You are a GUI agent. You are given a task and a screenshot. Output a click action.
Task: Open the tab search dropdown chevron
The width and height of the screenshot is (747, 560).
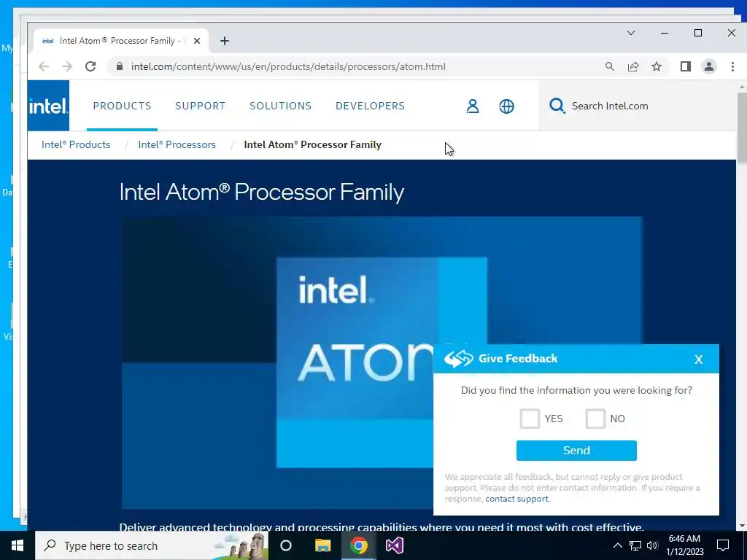(x=631, y=33)
